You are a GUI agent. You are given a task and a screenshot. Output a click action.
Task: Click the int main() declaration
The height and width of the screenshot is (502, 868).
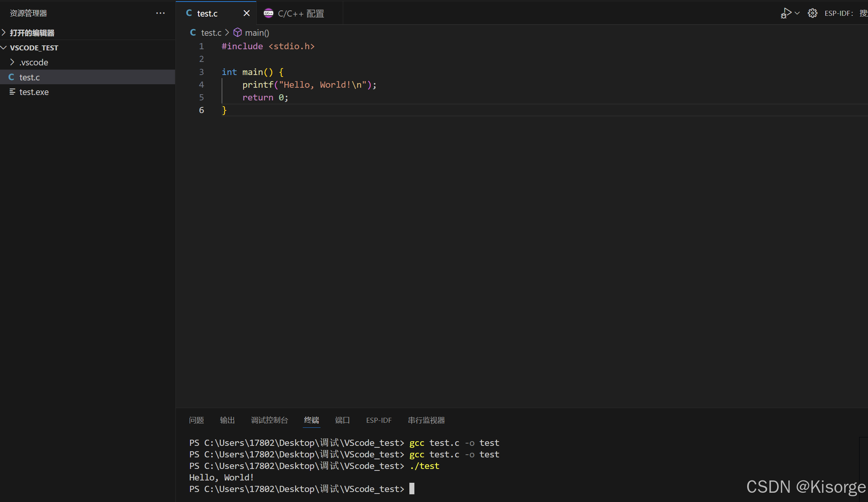click(x=253, y=72)
